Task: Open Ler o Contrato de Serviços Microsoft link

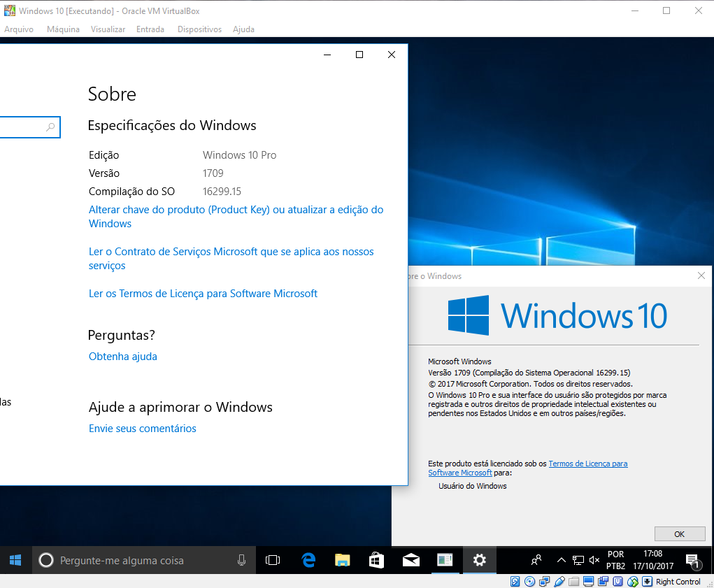Action: [231, 259]
